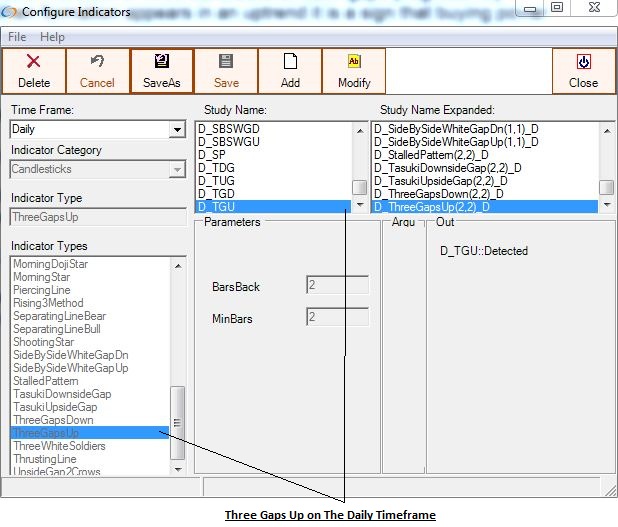
Task: Open the Help menu
Action: point(52,37)
